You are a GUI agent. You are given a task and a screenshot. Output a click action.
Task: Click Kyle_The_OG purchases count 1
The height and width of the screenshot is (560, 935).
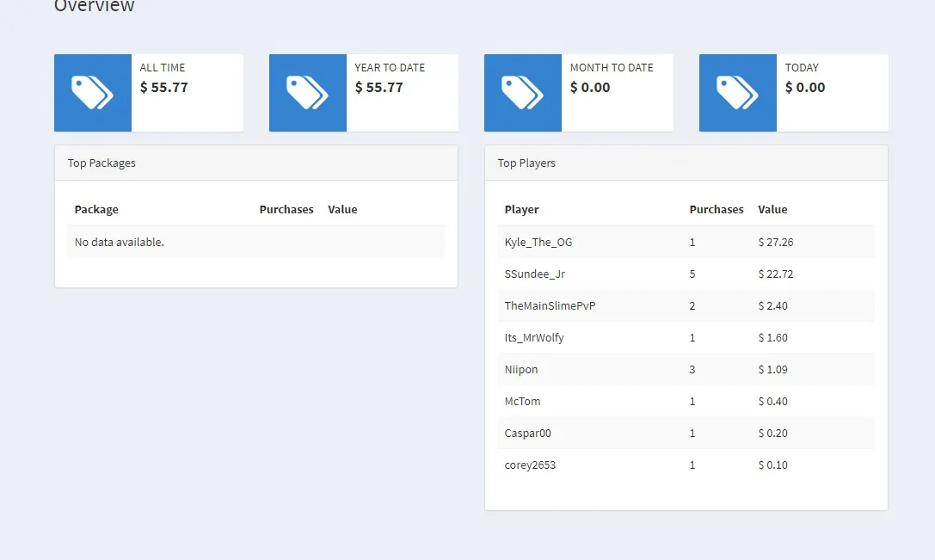[692, 242]
